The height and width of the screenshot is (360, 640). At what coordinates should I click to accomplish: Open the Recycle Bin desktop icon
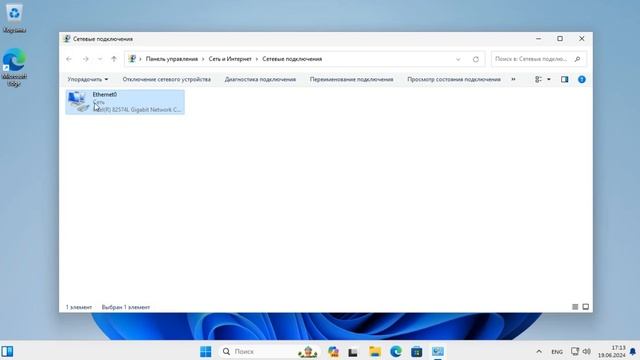point(14,18)
